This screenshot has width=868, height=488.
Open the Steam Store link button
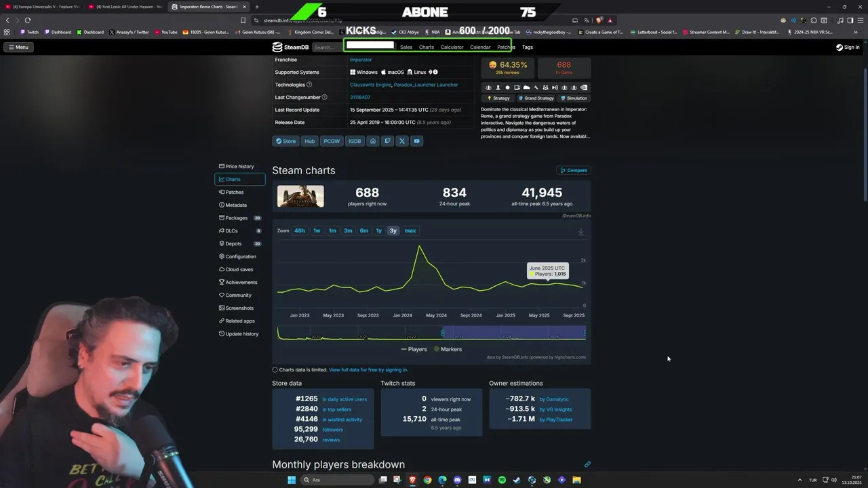[x=285, y=141]
